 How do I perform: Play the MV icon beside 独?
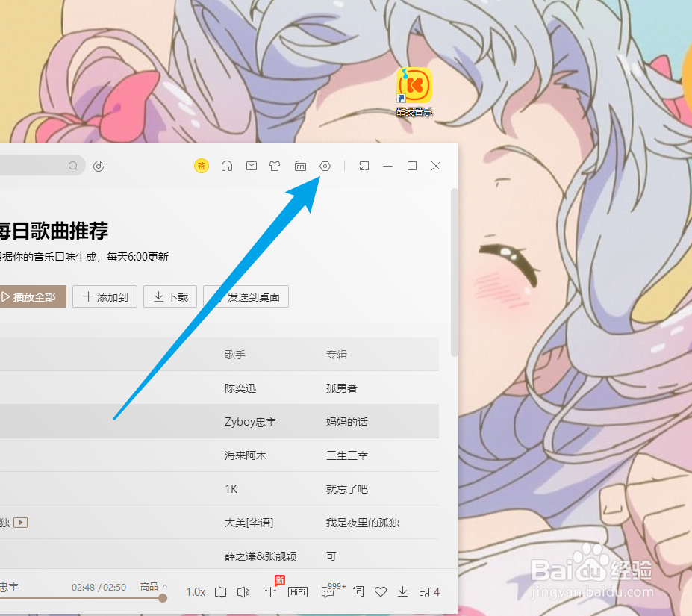tap(21, 523)
